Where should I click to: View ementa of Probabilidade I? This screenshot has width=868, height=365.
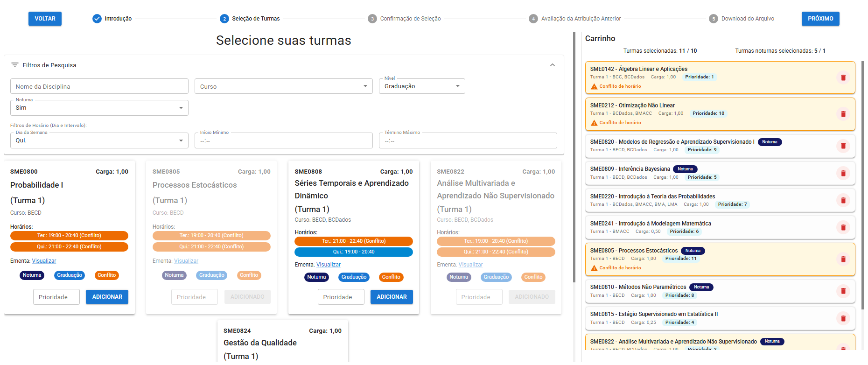(x=44, y=261)
